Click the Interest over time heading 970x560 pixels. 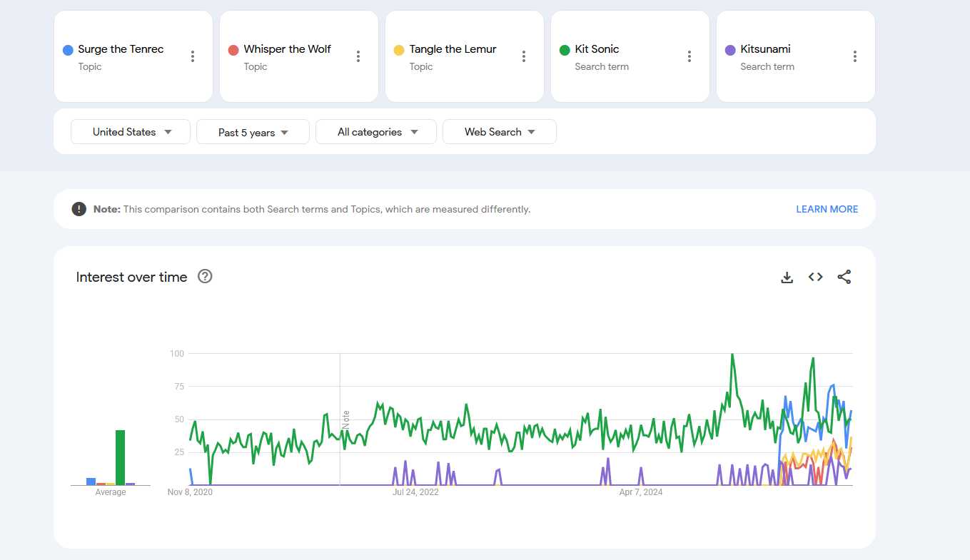coord(131,277)
